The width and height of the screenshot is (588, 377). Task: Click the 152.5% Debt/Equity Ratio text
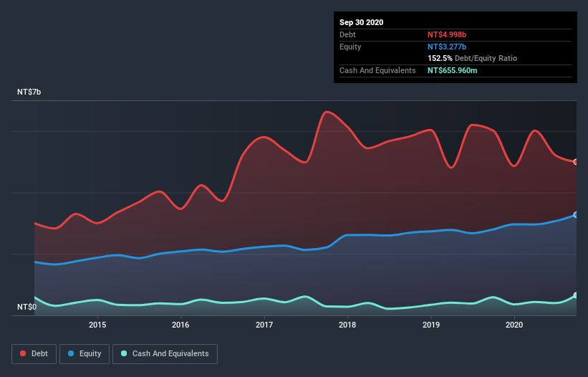pos(472,58)
